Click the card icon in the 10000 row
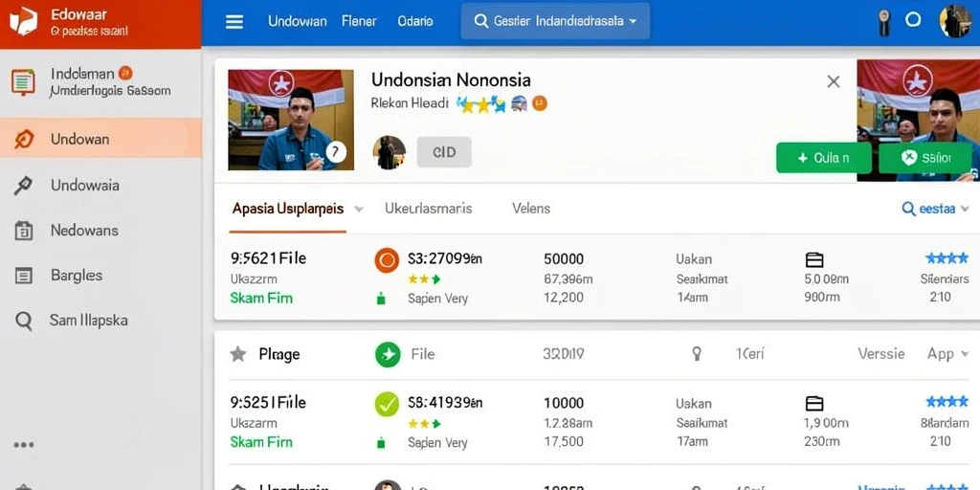 point(814,404)
